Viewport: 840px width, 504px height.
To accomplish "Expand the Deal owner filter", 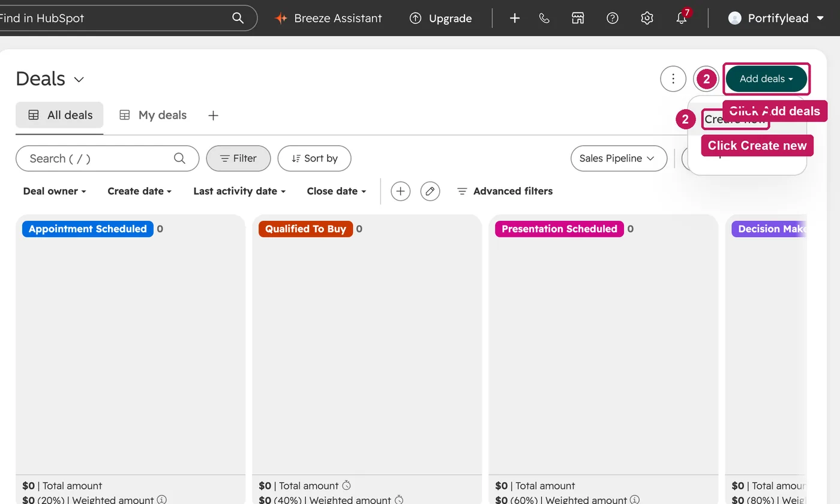I will pos(55,191).
